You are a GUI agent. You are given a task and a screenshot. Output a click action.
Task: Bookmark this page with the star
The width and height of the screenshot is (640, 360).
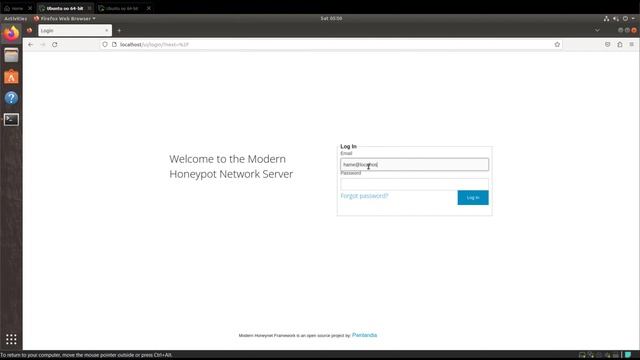coord(557,44)
